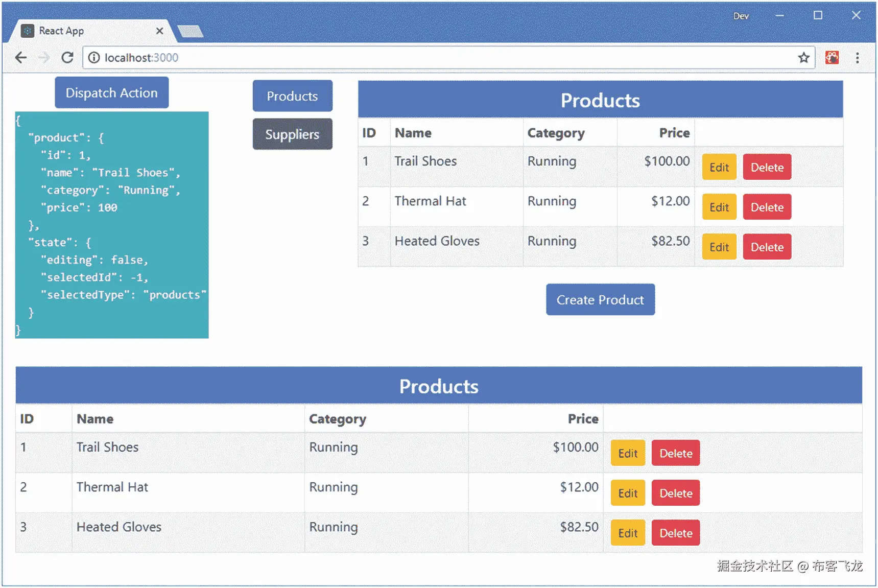Click the Price column header in upper table
The image size is (878, 588).
(675, 133)
